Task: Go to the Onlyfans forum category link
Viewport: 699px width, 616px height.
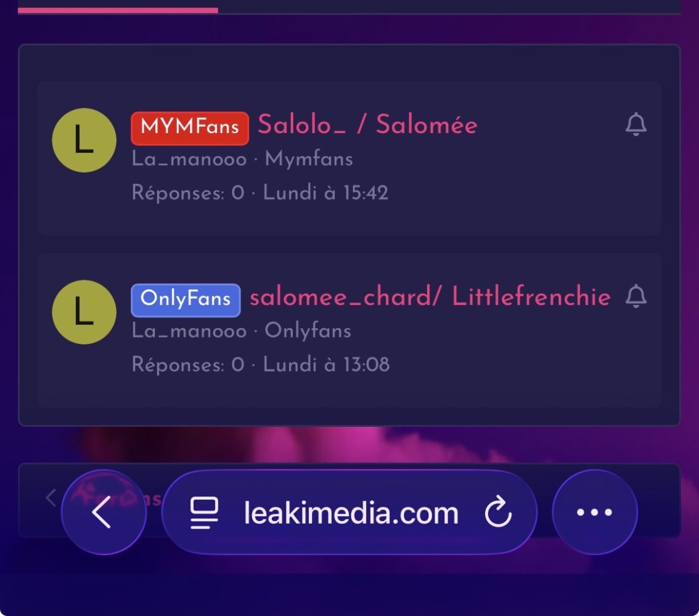Action: tap(308, 331)
